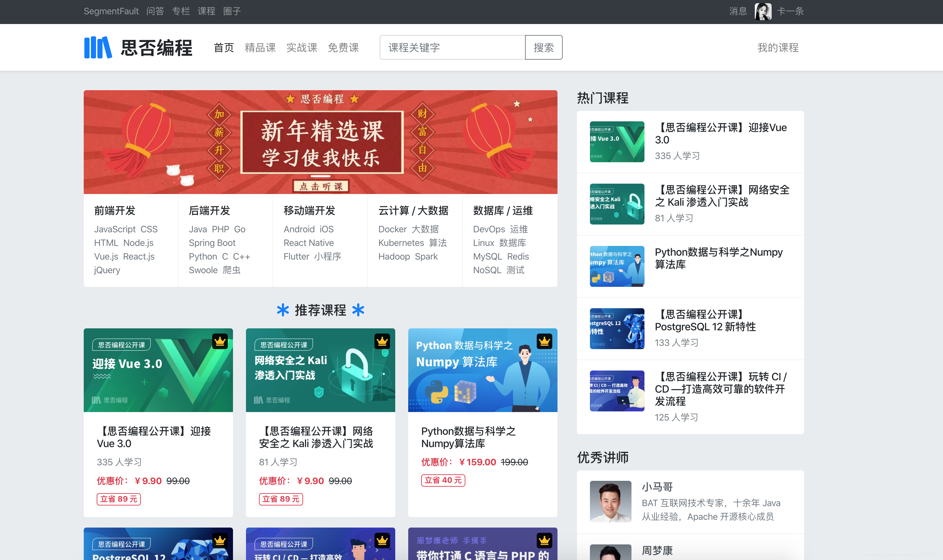
Task: Open 问答 in the top navigation
Action: (x=155, y=11)
